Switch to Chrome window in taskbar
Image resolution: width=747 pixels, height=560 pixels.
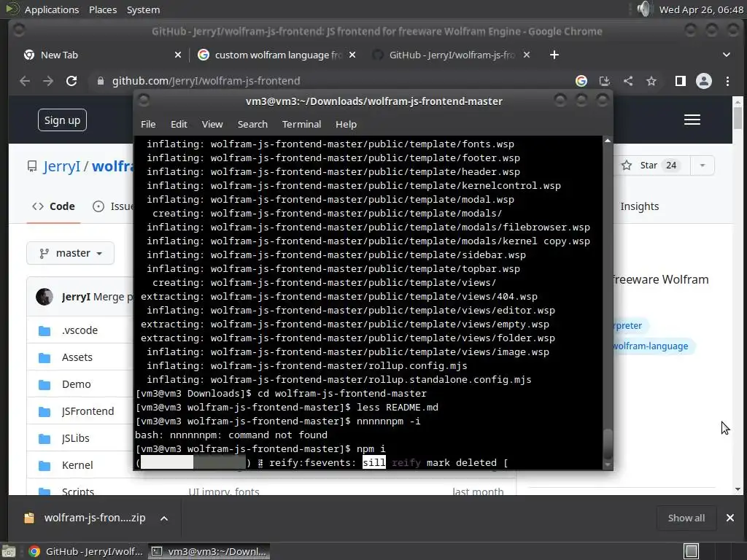point(86,551)
